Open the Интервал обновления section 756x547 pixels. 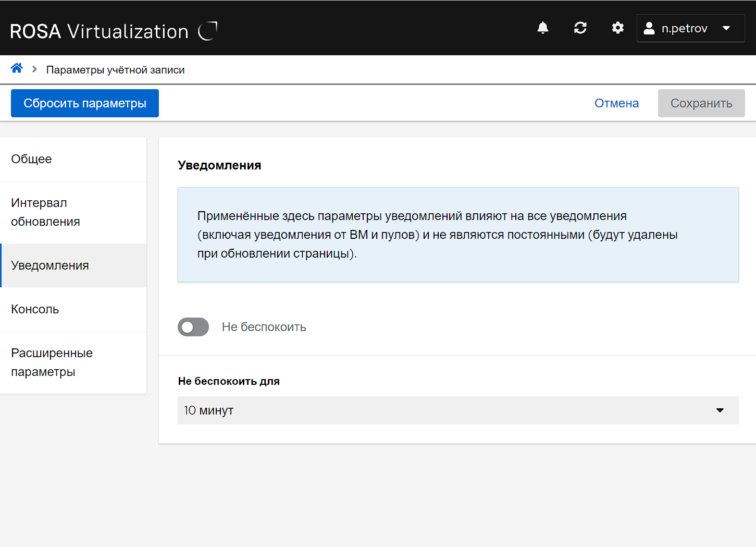coord(73,212)
